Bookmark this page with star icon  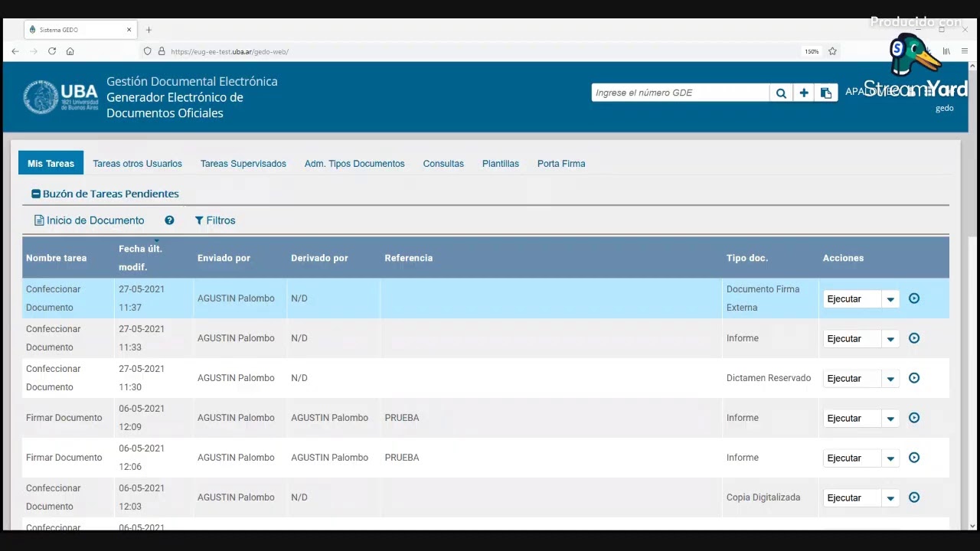point(832,51)
